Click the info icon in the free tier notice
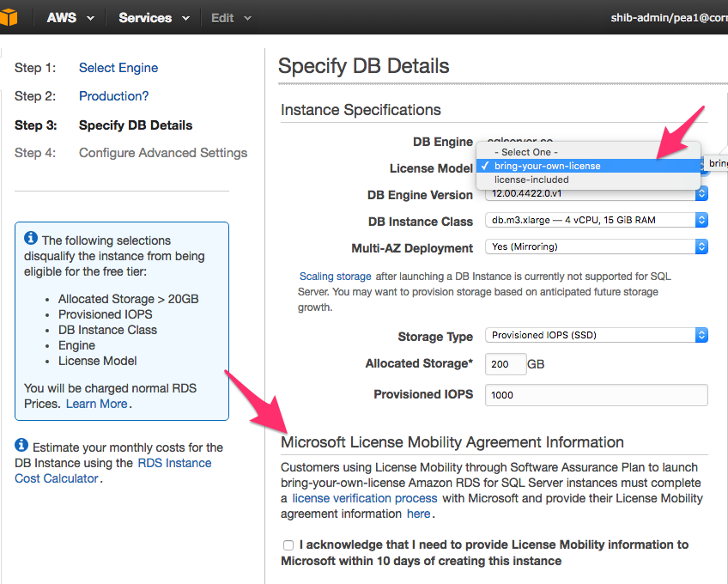This screenshot has height=584, width=728. point(31,238)
